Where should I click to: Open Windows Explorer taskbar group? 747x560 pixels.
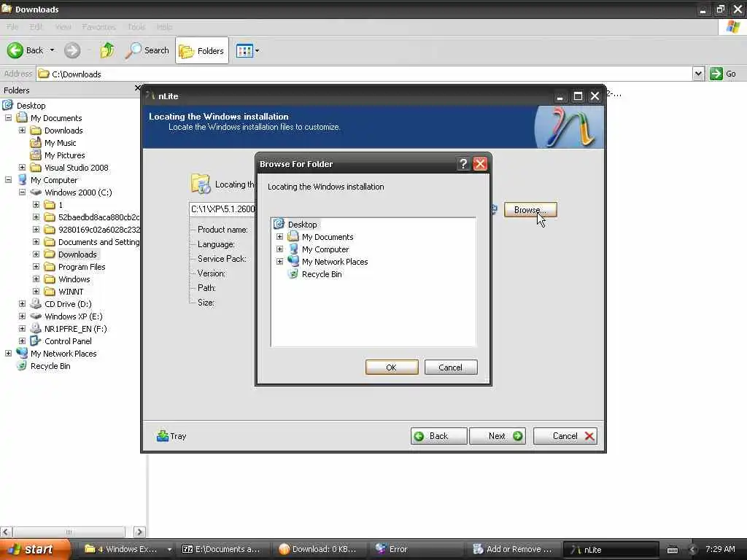pyautogui.click(x=127, y=550)
